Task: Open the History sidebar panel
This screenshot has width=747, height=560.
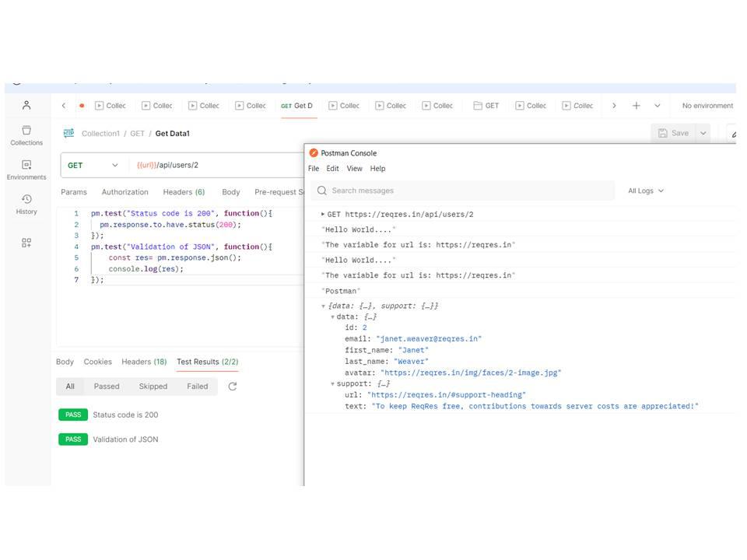Action: tap(26, 205)
